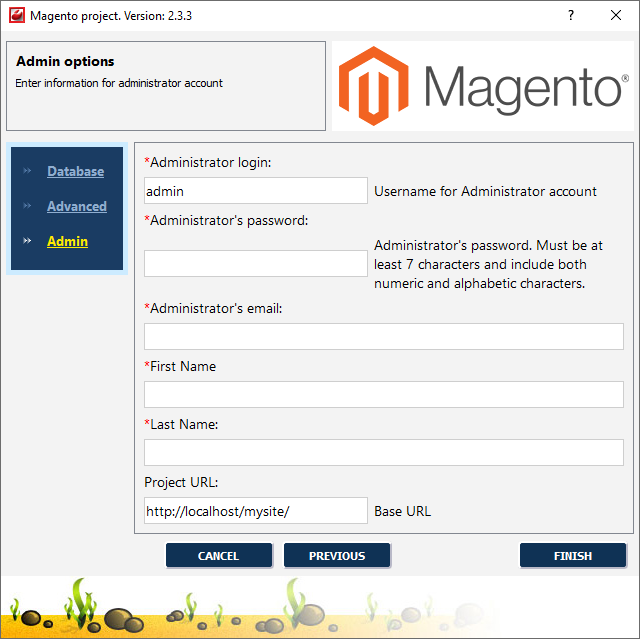Click the Magento logo image
Image resolution: width=640 pixels, height=639 pixels.
coord(483,86)
